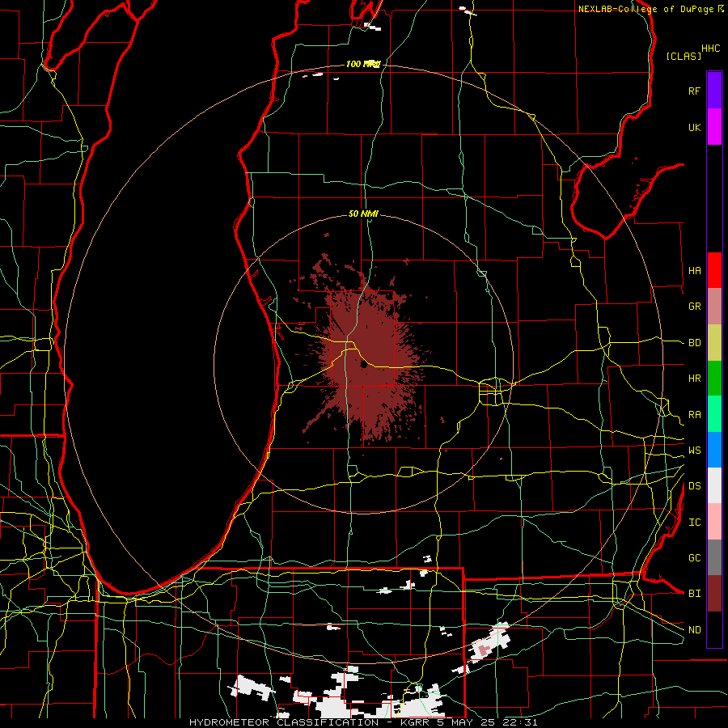Pick the light green RA legend swatch
728x728 pixels.
tap(714, 414)
